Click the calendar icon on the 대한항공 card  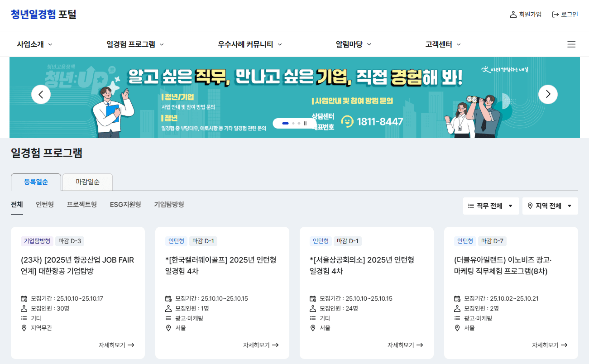click(x=23, y=299)
